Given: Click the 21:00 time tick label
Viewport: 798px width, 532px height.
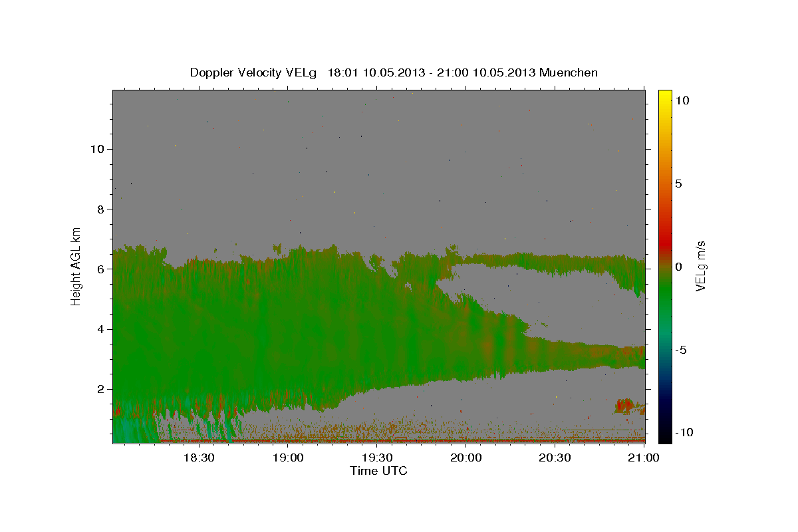Looking at the screenshot, I should pos(644,458).
